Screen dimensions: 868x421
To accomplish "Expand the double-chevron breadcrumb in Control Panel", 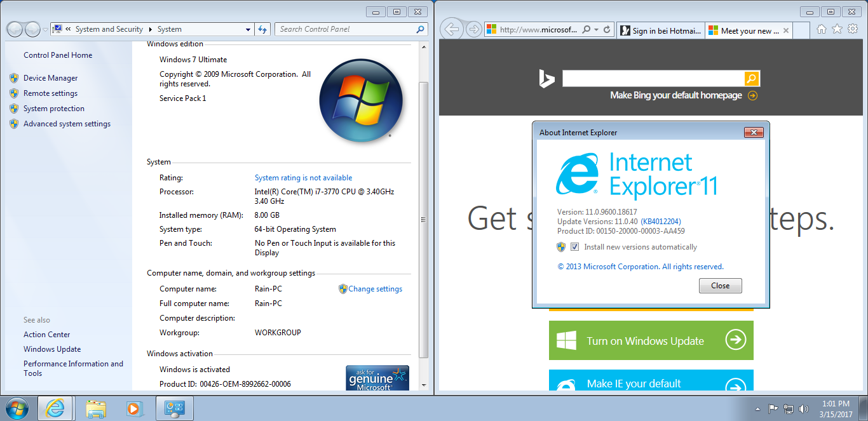I will 68,29.
